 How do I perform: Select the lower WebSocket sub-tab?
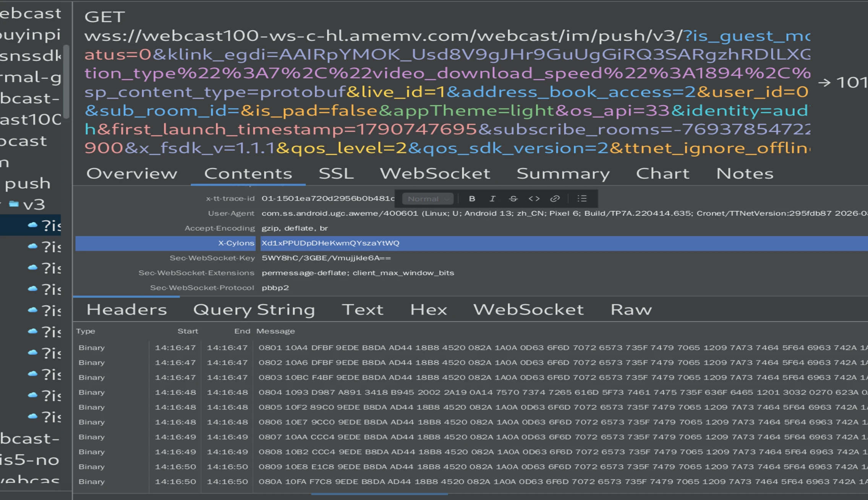(529, 310)
